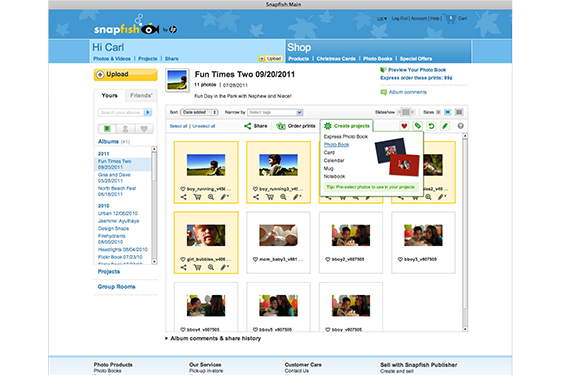Click magnifier icon under girl_bubbles photo
This screenshot has width=566, height=375.
click(211, 267)
